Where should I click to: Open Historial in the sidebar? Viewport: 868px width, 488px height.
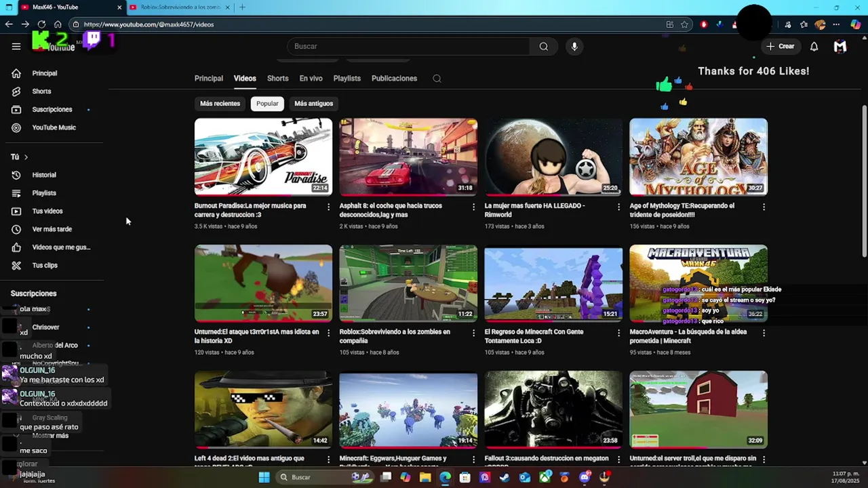(x=44, y=175)
